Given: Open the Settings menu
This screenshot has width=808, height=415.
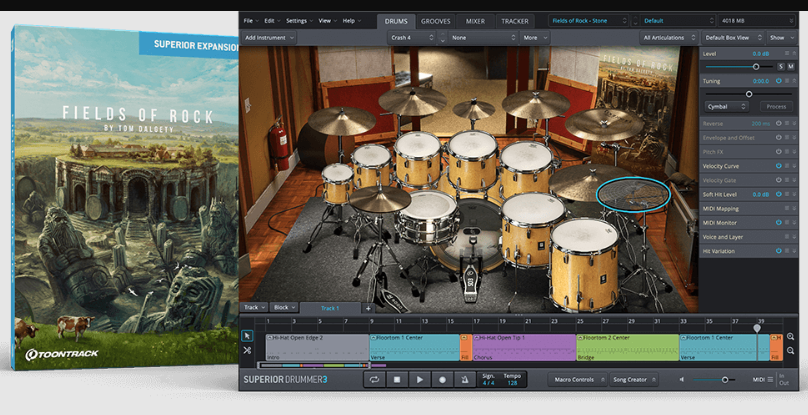Looking at the screenshot, I should [299, 20].
